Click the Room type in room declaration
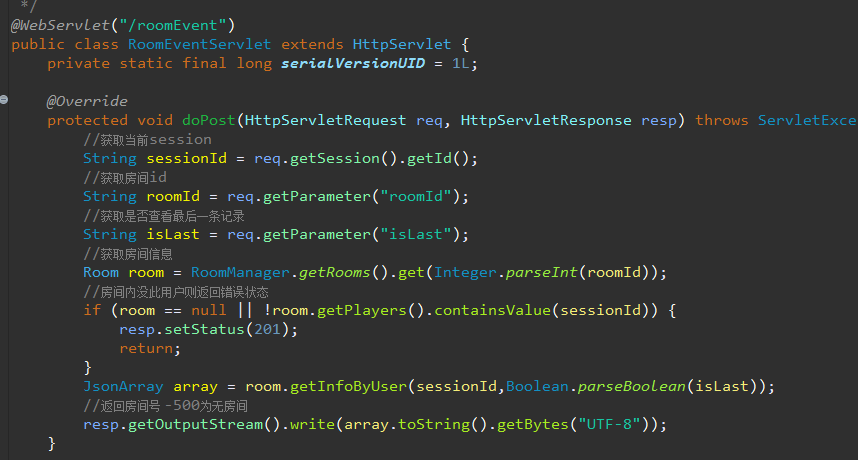The height and width of the screenshot is (460, 858). [x=101, y=272]
